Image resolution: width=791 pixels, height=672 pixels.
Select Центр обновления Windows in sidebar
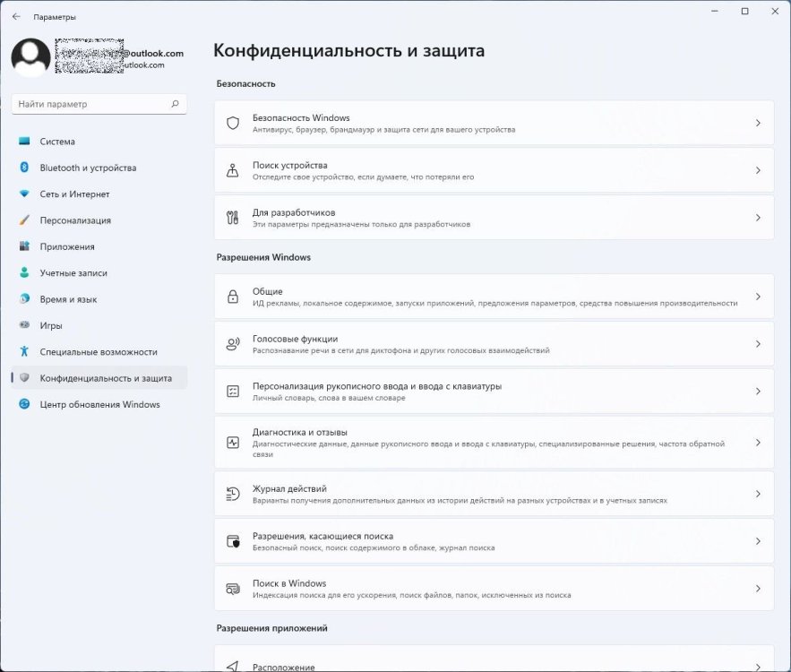tap(99, 404)
